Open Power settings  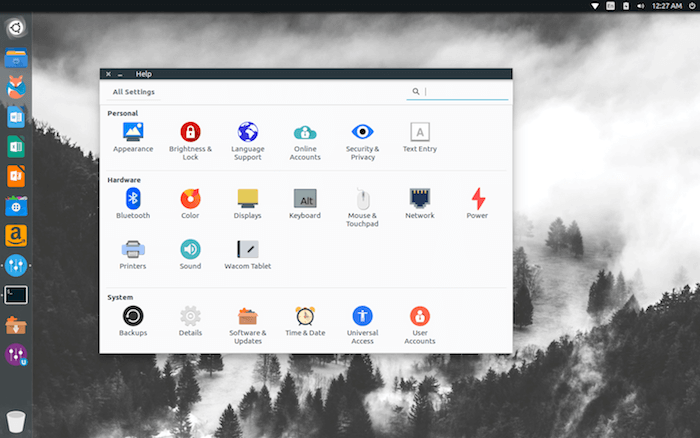pos(477,204)
